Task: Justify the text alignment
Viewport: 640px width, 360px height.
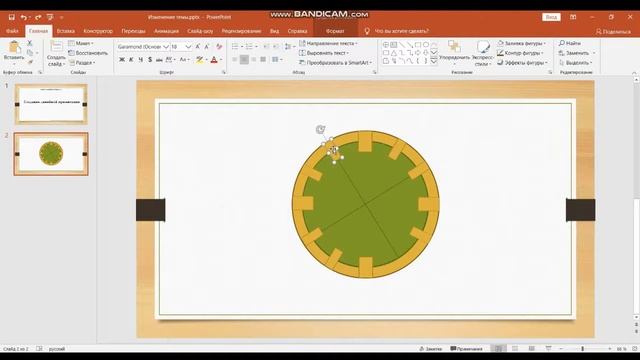Action: click(x=263, y=60)
